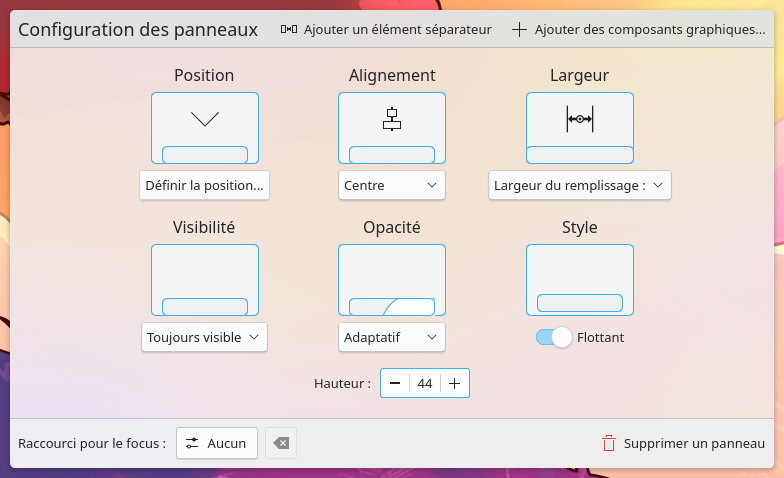Click the Hauteur value field showing 44
This screenshot has width=784, height=478.
pyautogui.click(x=425, y=383)
